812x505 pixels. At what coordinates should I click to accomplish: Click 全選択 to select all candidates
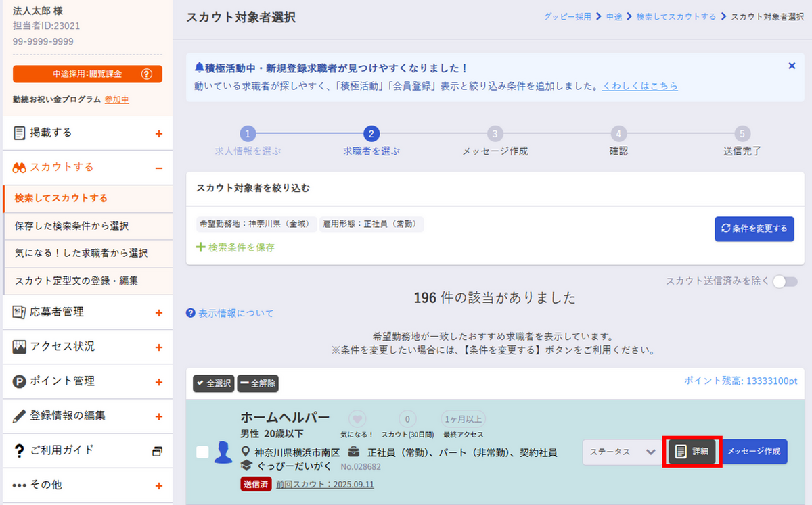coord(213,383)
